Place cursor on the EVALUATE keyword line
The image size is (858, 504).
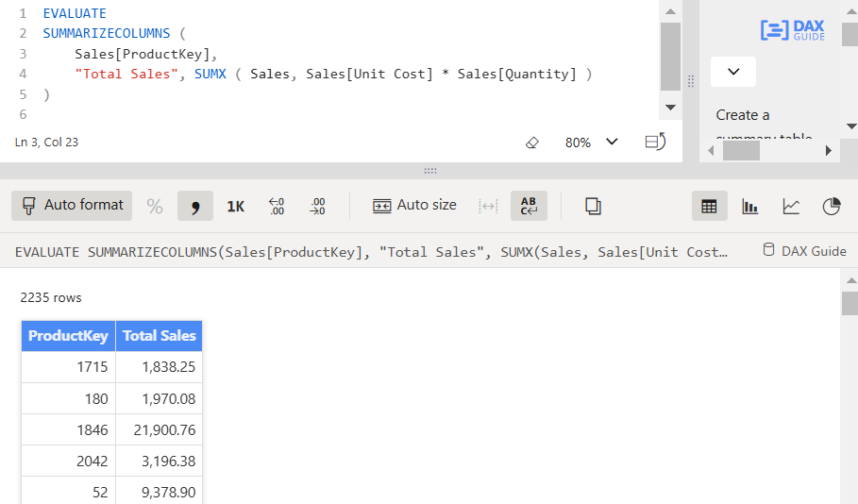pyautogui.click(x=75, y=13)
